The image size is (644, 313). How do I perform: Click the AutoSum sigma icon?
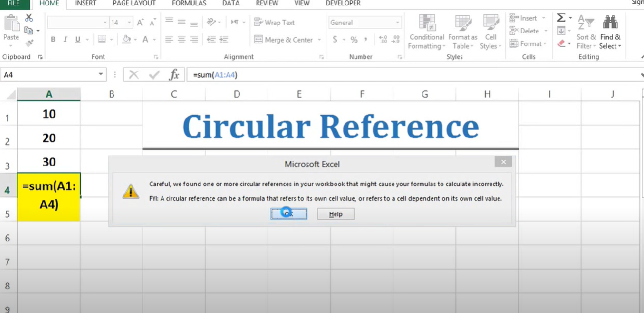[x=561, y=18]
